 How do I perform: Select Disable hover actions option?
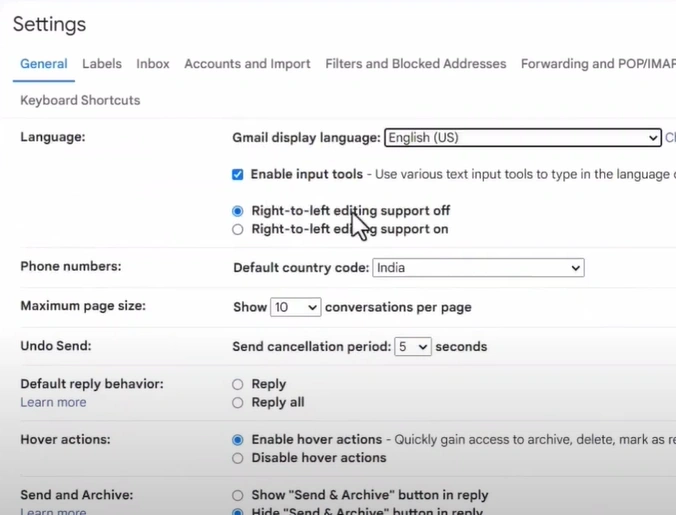[238, 458]
